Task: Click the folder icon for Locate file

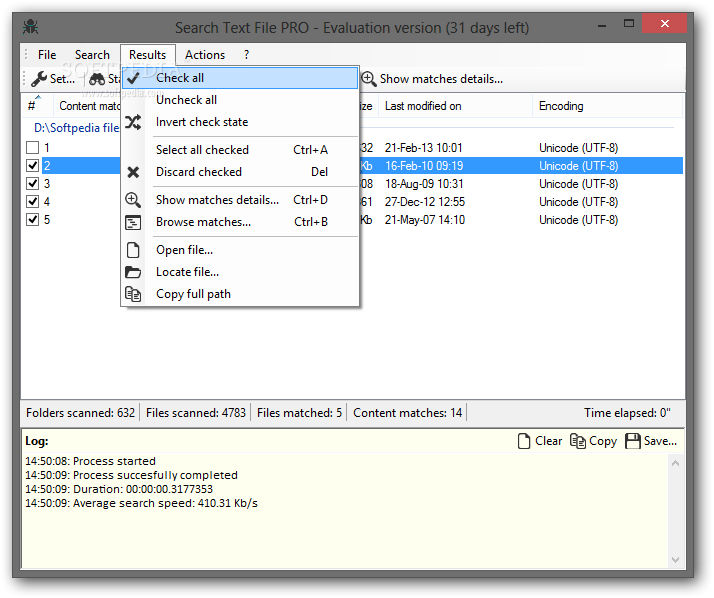Action: 133,272
